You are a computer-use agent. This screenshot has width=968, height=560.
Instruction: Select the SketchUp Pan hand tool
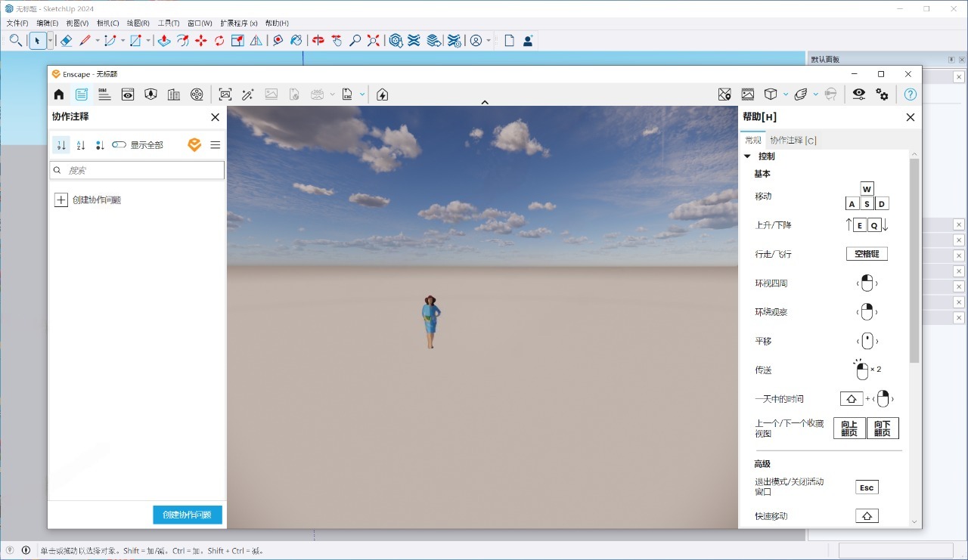tap(337, 41)
